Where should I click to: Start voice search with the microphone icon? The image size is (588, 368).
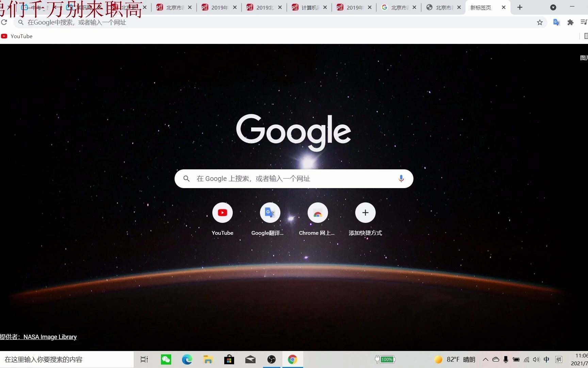(401, 179)
